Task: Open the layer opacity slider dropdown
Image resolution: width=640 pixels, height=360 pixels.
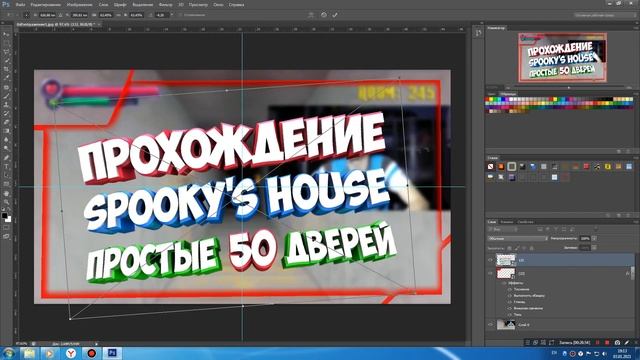Action: (594, 238)
